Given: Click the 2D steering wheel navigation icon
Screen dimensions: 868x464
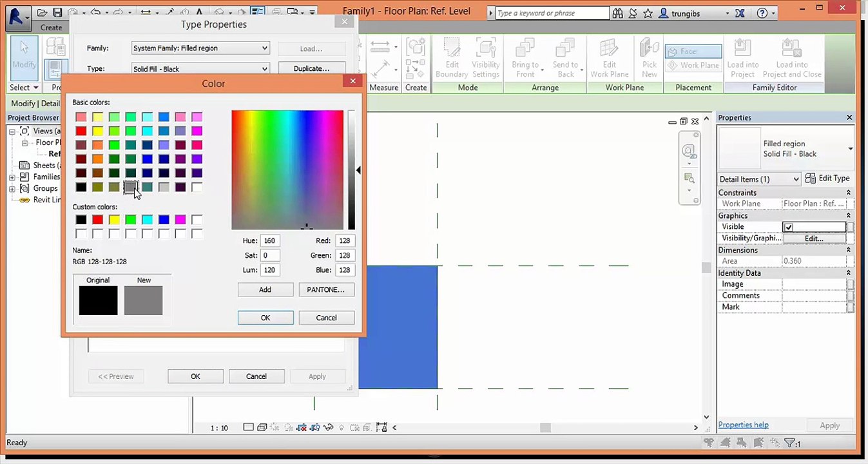Looking at the screenshot, I should 689,152.
